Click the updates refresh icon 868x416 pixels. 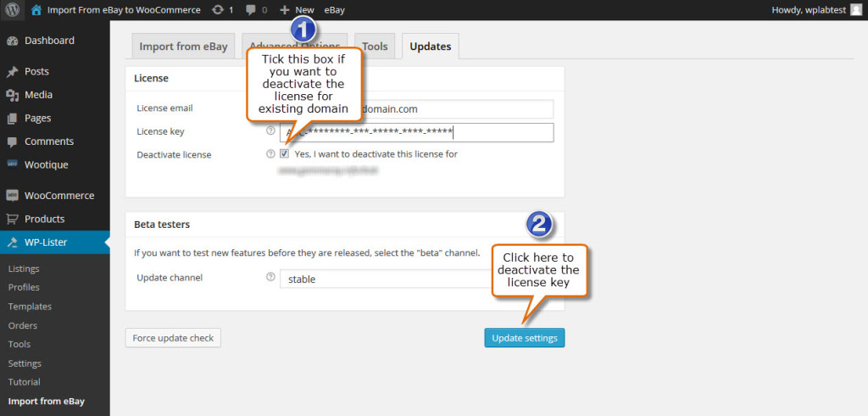[218, 10]
